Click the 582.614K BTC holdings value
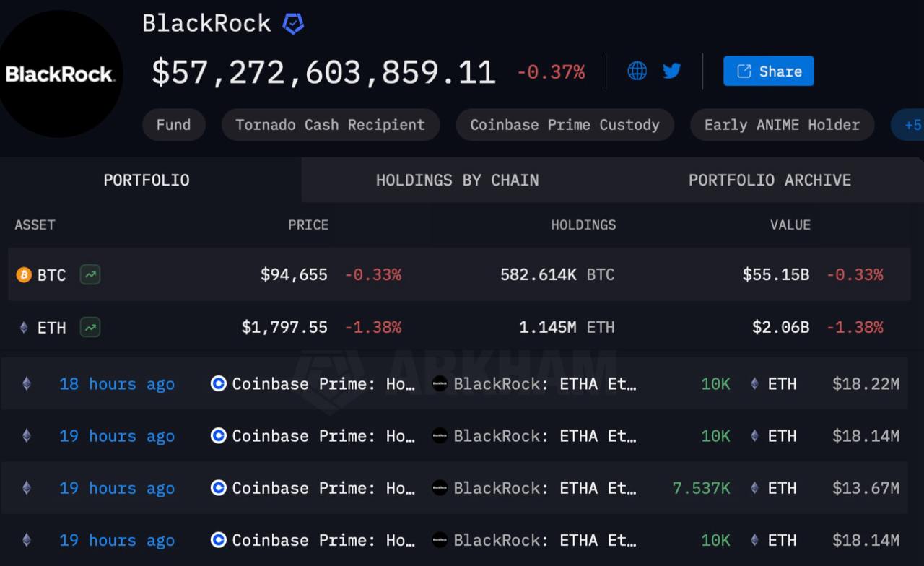 (557, 274)
